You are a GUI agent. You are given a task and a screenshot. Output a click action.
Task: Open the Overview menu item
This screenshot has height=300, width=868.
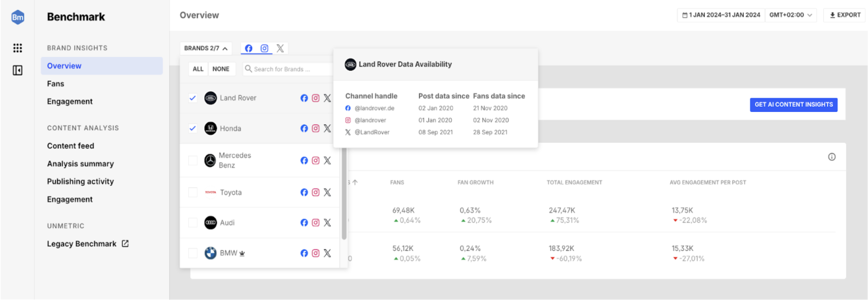tap(102, 66)
